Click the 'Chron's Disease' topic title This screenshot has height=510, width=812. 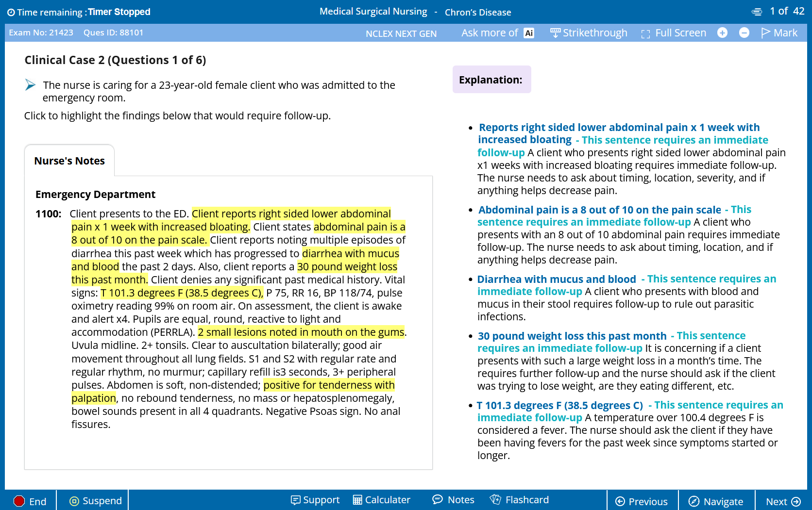(x=478, y=12)
